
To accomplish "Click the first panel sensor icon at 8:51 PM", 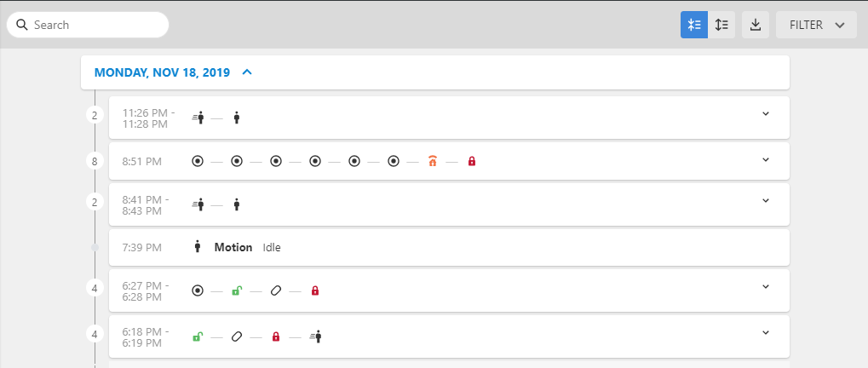I will click(x=198, y=161).
